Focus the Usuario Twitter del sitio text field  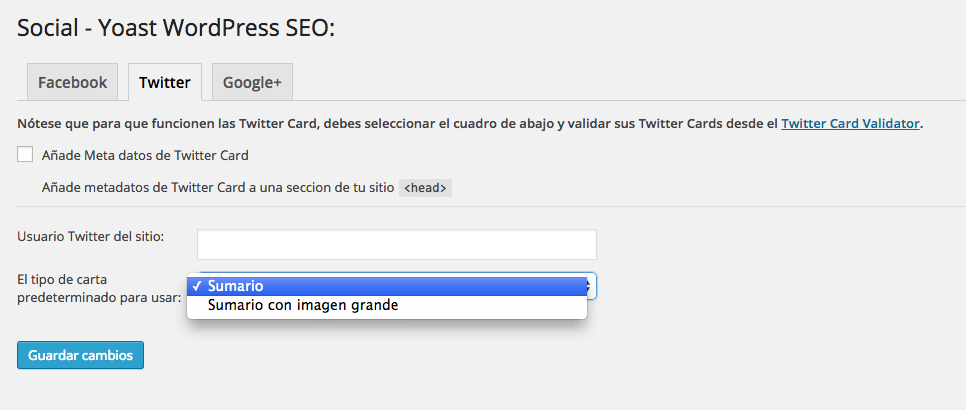point(396,244)
